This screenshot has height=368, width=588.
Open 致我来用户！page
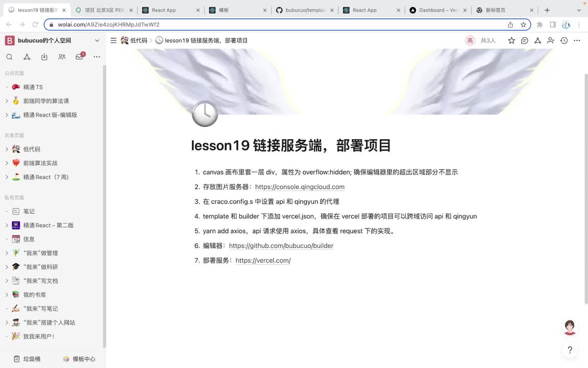click(x=39, y=336)
